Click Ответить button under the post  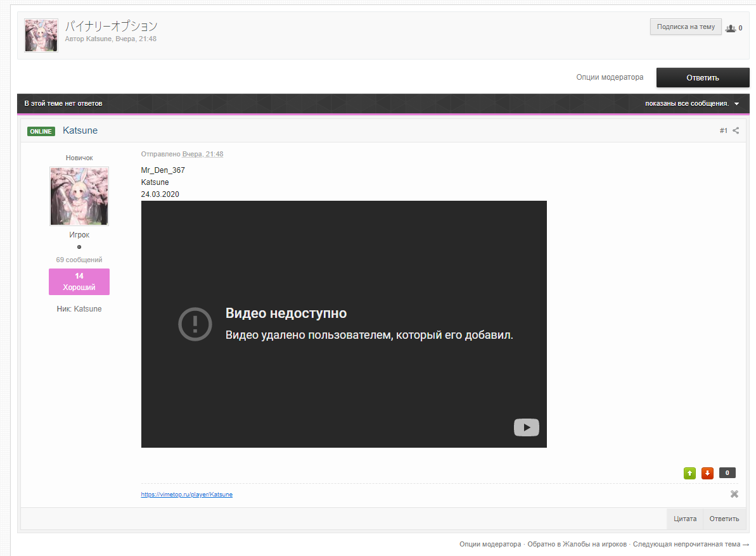[x=724, y=519]
